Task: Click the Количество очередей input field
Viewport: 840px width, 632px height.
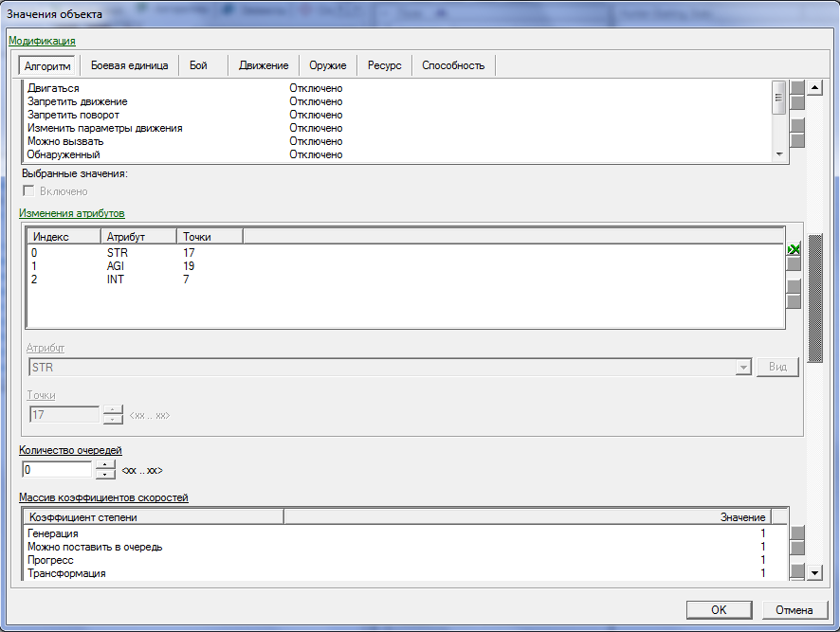Action: pyautogui.click(x=57, y=470)
